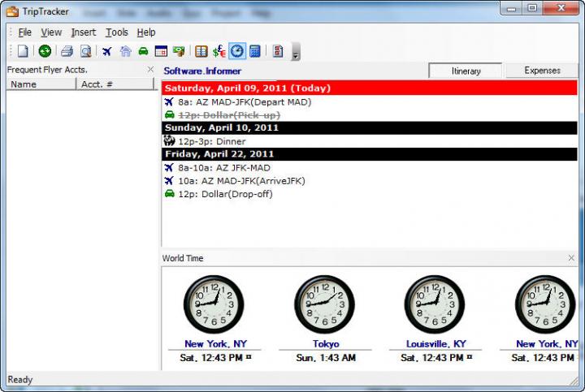The image size is (585, 392).
Task: Click the printer icon in toolbar
Action: point(67,51)
